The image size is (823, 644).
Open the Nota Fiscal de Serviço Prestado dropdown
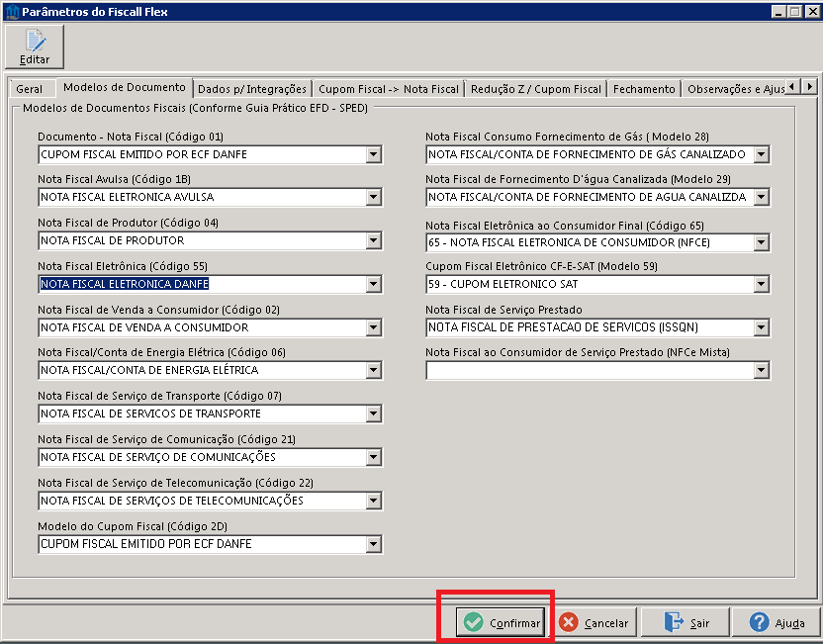pyautogui.click(x=761, y=327)
